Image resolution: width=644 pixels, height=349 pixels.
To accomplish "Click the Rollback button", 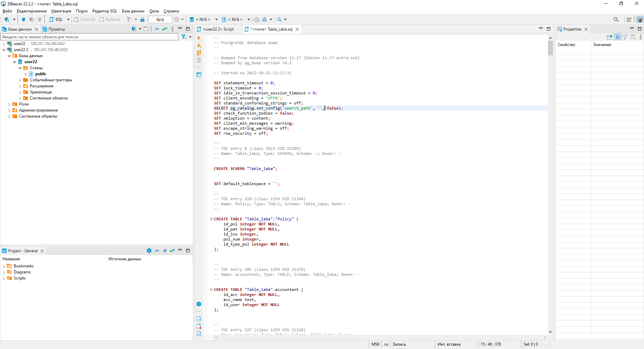I will coord(110,19).
